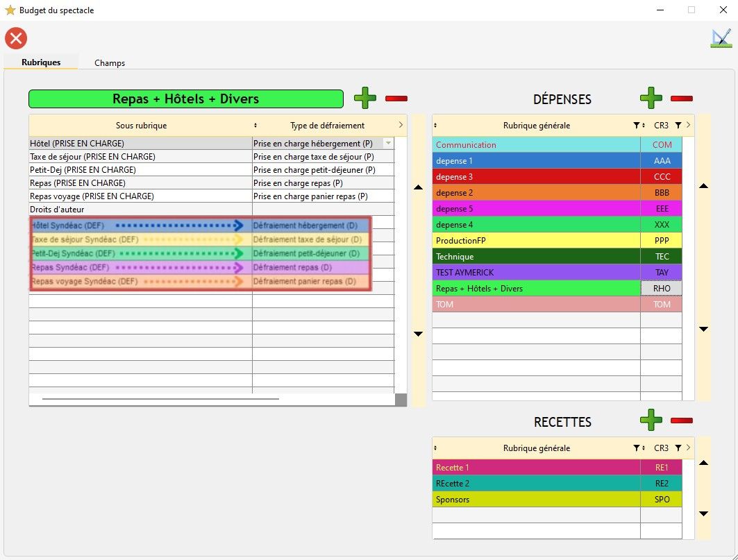Move dépenses row down with arrow

[703, 329]
